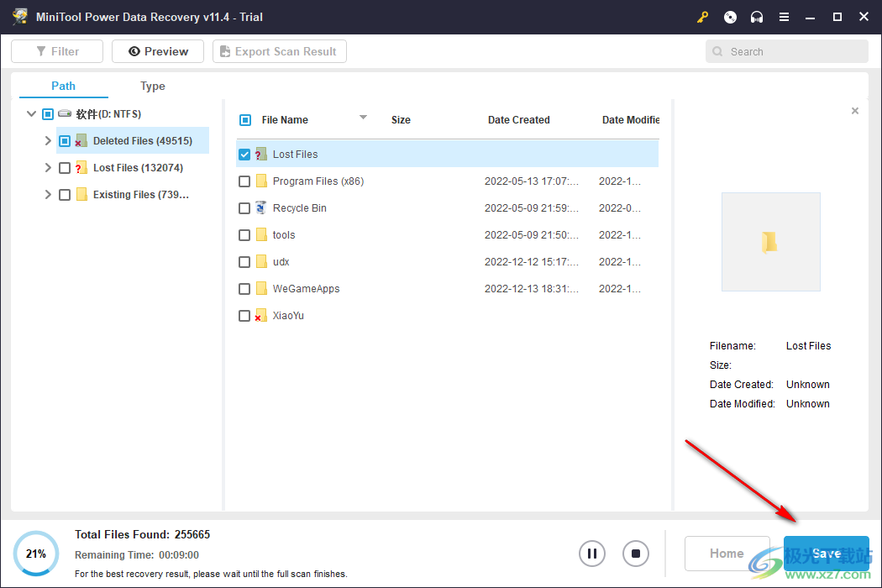Select Deleted Files (49515) tree label

143,140
